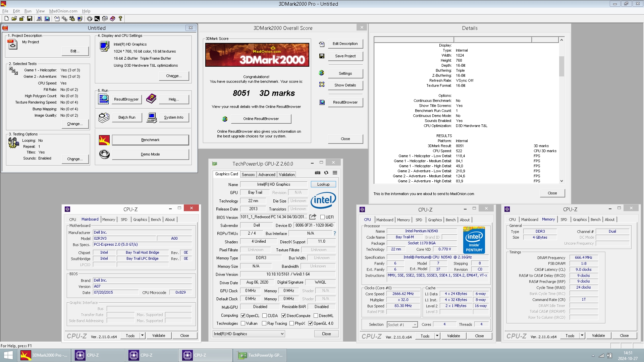
Task: Click the Benchmark button
Action: click(x=150, y=140)
